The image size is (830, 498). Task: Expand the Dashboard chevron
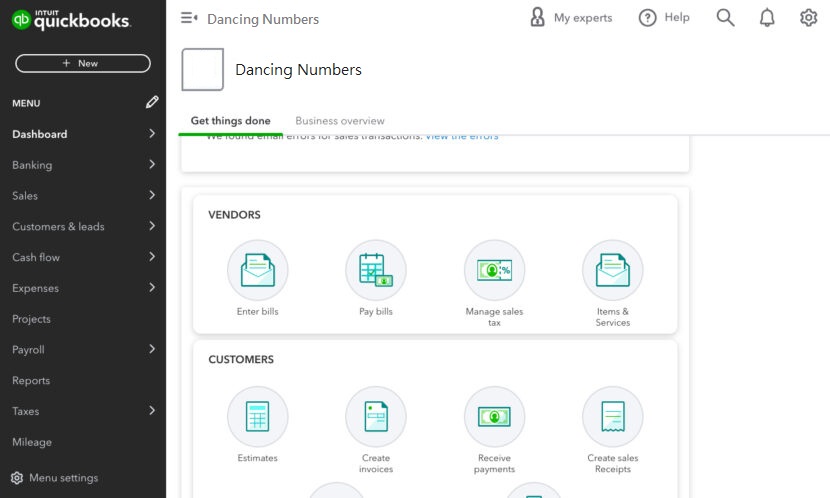click(152, 133)
